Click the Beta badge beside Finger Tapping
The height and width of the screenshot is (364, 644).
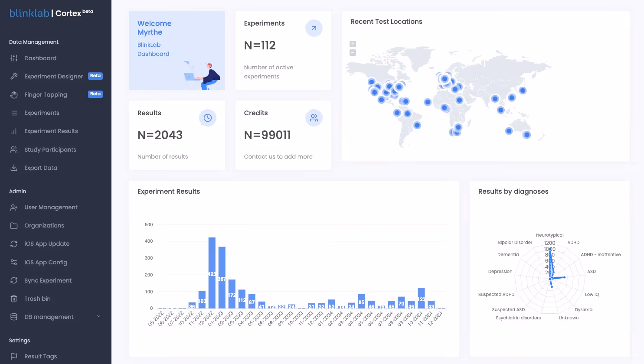click(95, 94)
